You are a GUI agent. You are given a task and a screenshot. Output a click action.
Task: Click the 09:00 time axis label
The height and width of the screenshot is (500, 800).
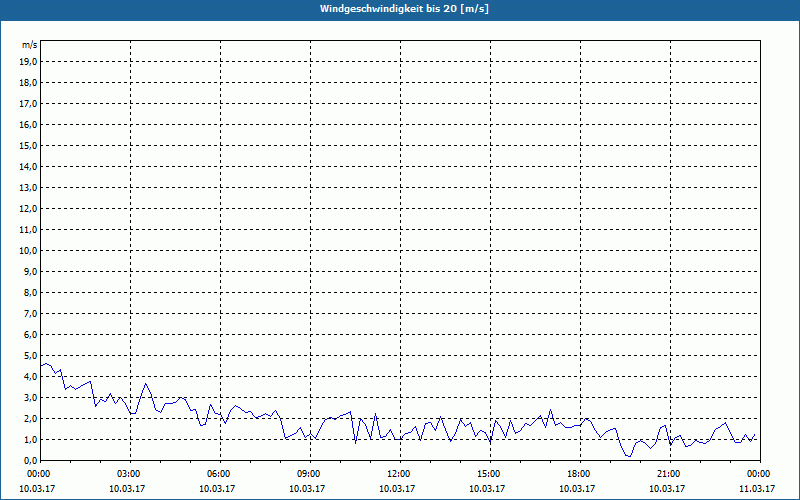pos(308,473)
